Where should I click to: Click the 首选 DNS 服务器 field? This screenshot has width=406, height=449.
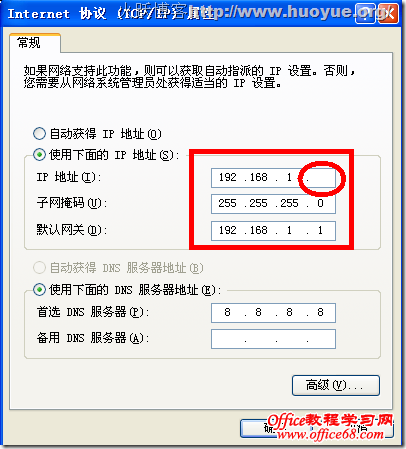(x=273, y=313)
